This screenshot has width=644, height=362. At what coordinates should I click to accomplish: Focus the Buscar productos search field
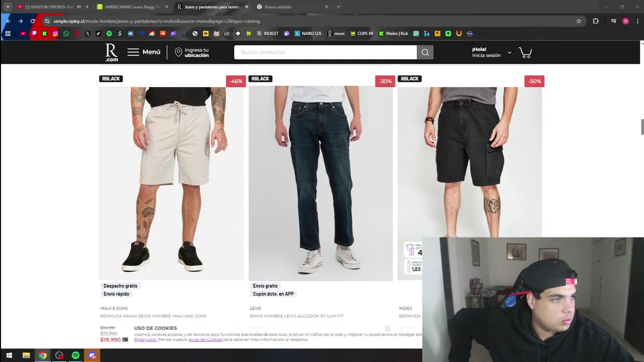325,52
